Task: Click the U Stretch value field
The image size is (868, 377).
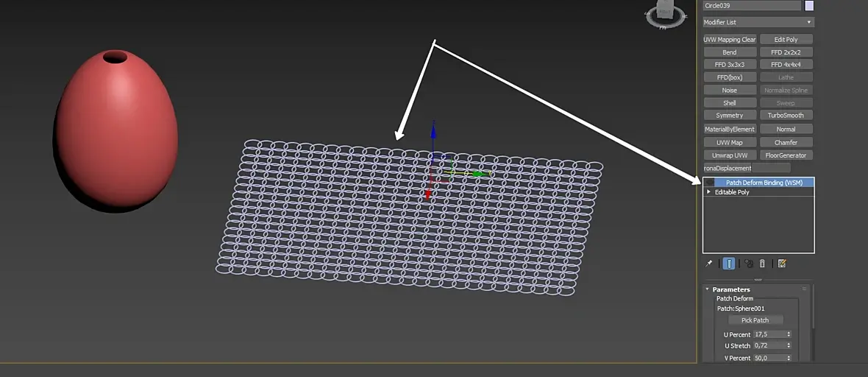Action: 769,345
